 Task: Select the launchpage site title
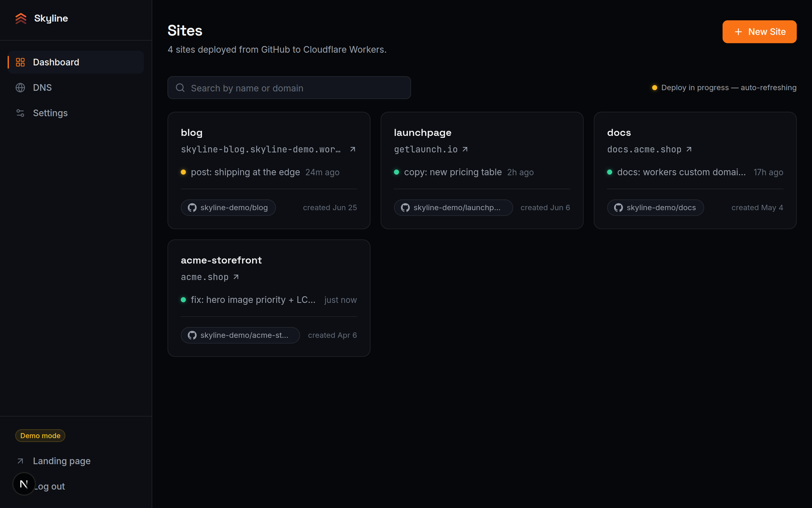[423, 133]
